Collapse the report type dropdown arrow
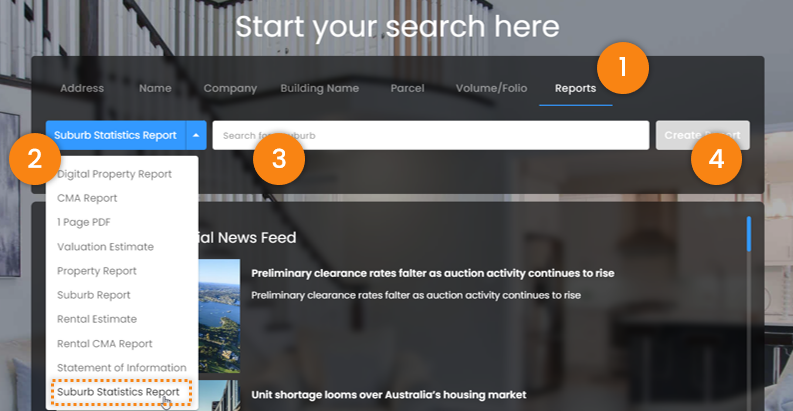793x411 pixels. [x=196, y=135]
